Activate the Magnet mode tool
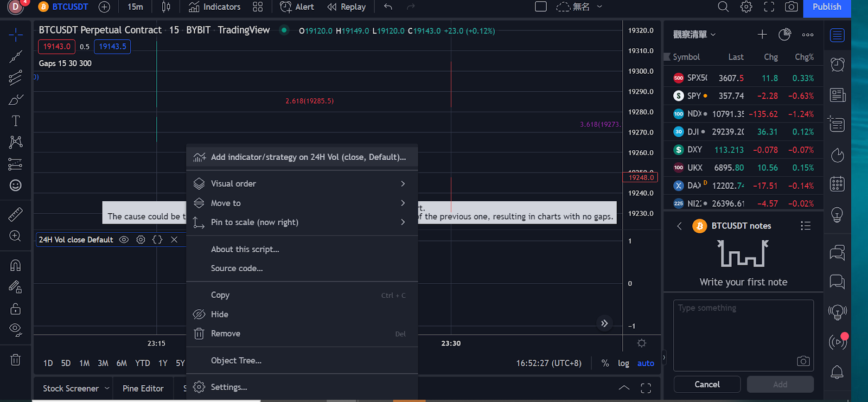Image resolution: width=868 pixels, height=402 pixels. click(x=16, y=265)
